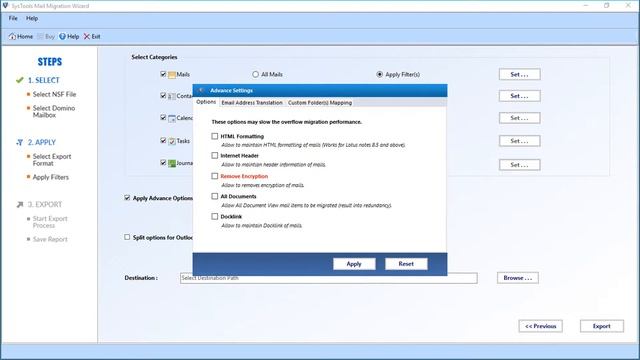Click the Journal category icon
The width and height of the screenshot is (640, 360).
point(172,163)
